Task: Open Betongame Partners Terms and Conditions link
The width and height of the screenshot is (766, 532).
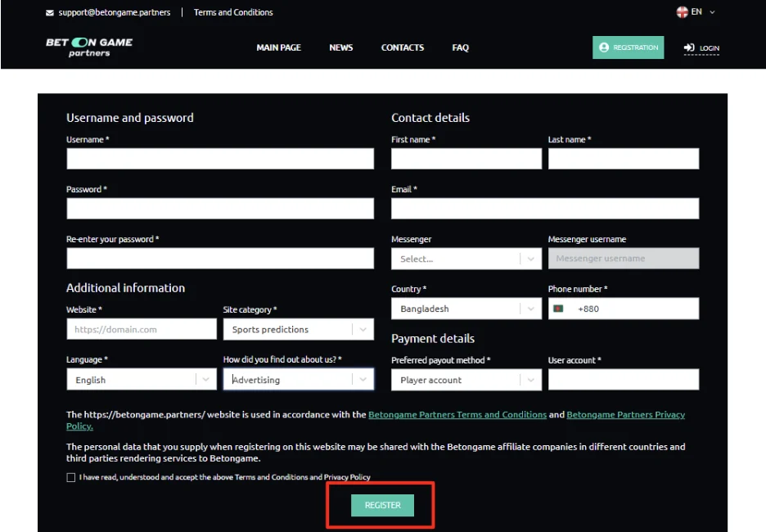Action: pyautogui.click(x=457, y=415)
